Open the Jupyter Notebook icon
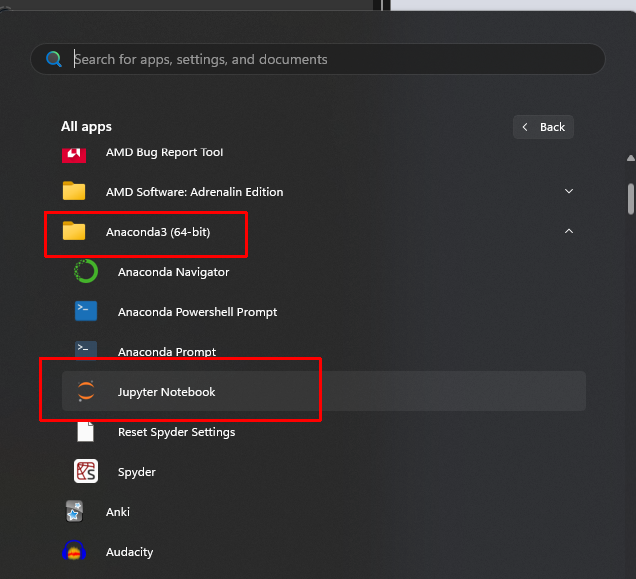 (x=86, y=391)
